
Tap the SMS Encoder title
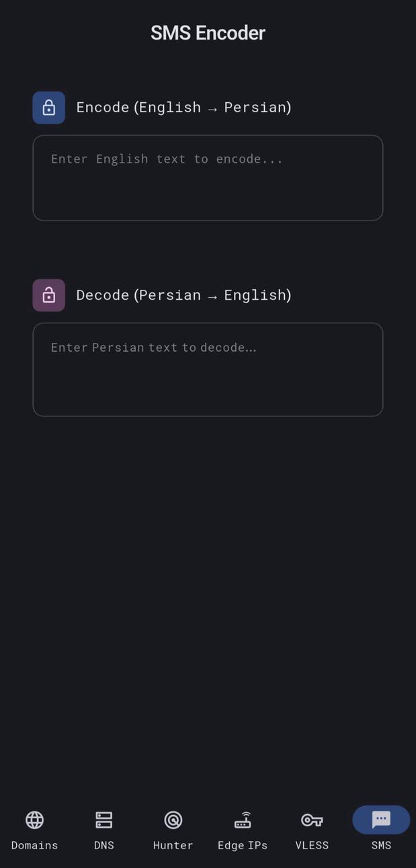click(x=208, y=32)
